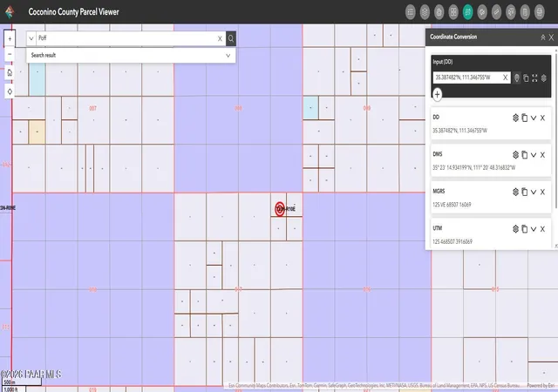This screenshot has height=392, width=558.
Task: Remove the MGRS output row
Action: click(542, 192)
